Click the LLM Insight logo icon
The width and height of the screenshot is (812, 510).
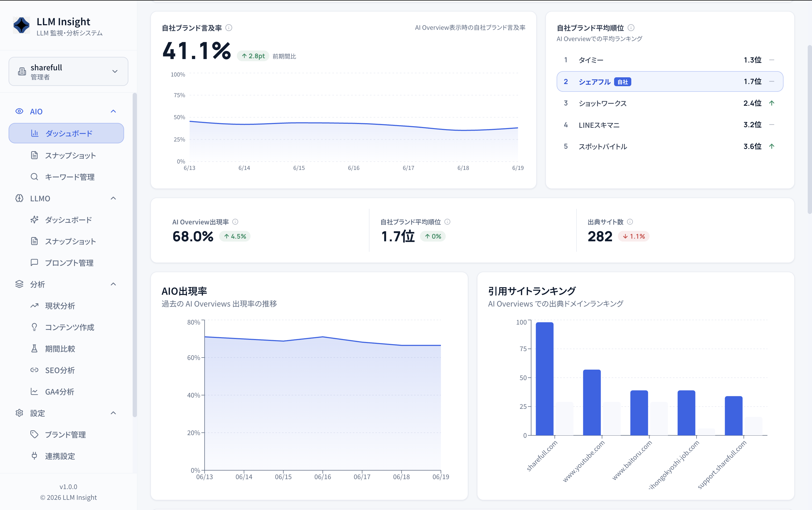coord(21,25)
